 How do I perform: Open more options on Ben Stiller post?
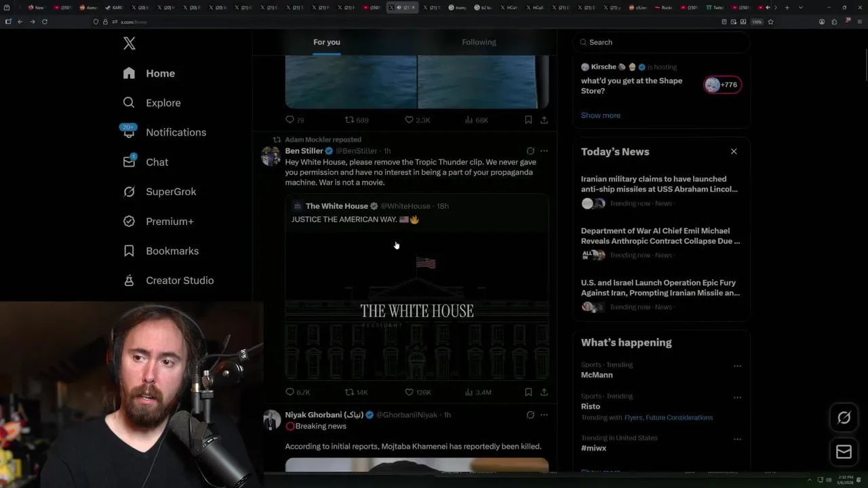click(544, 151)
